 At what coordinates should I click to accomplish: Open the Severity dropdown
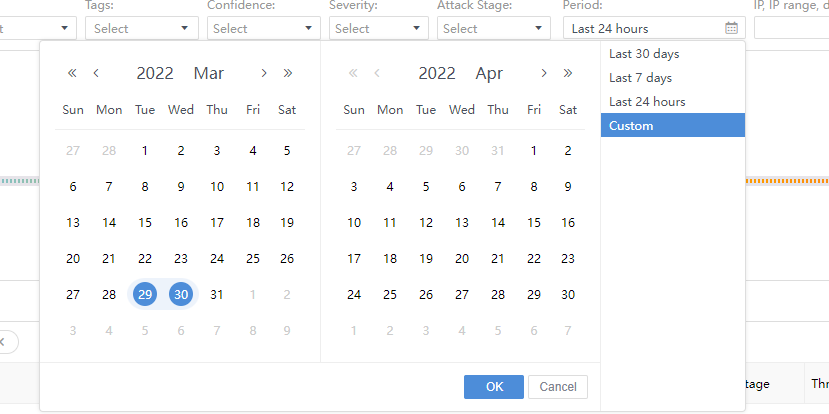[x=378, y=29]
